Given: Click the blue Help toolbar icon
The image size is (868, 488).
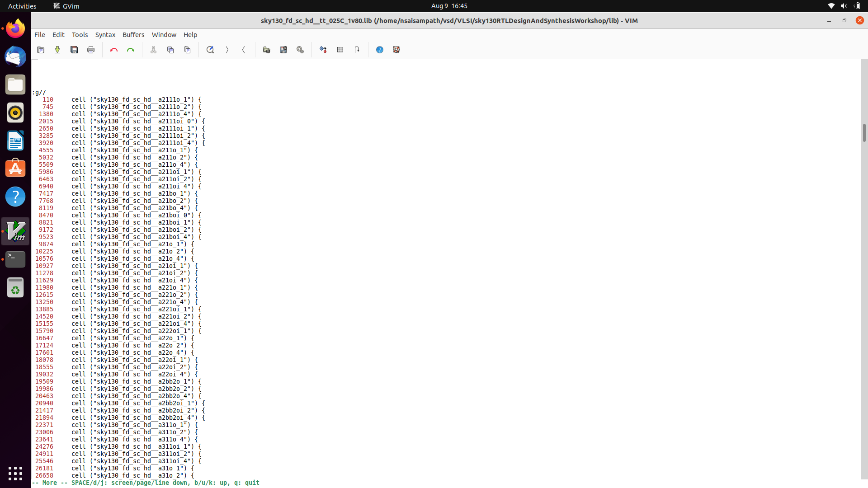Looking at the screenshot, I should (x=380, y=50).
